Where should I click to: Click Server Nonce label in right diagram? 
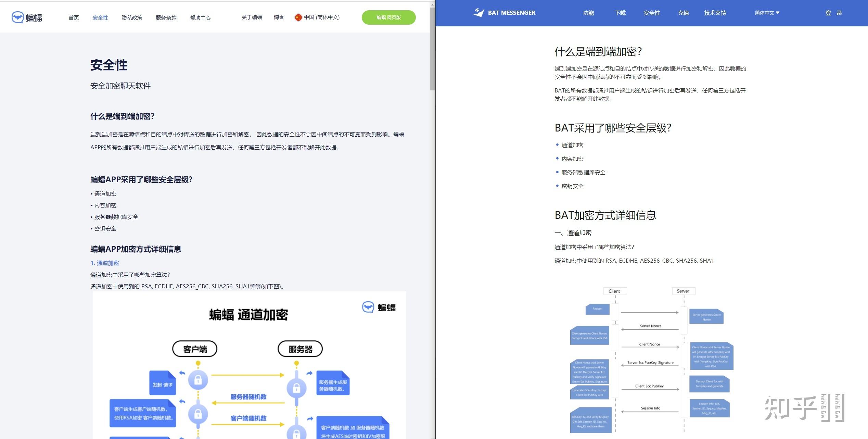[651, 326]
